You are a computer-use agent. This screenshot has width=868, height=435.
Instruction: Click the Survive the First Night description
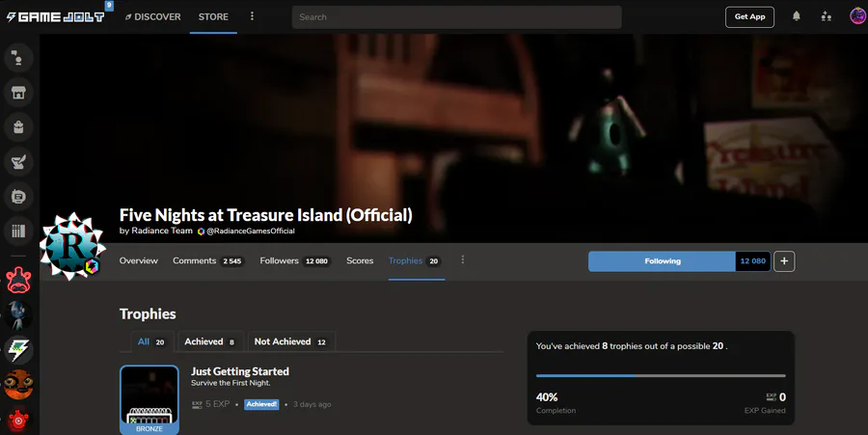(x=231, y=383)
